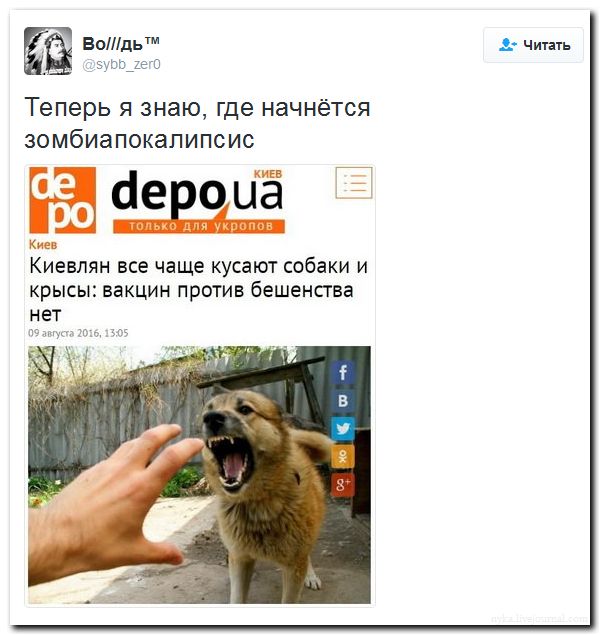Click the nyka.livejournal.com watermark

tap(539, 619)
